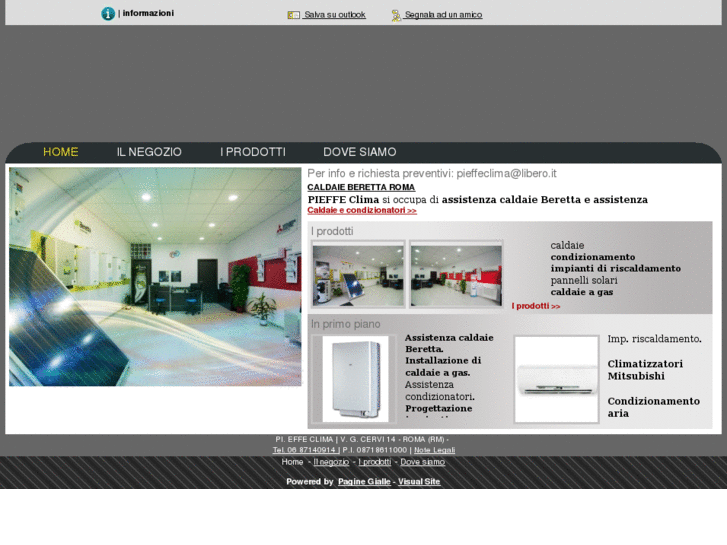Click 'Condizionamento aria' text
Image resolution: width=727 pixels, height=545 pixels.
click(654, 407)
